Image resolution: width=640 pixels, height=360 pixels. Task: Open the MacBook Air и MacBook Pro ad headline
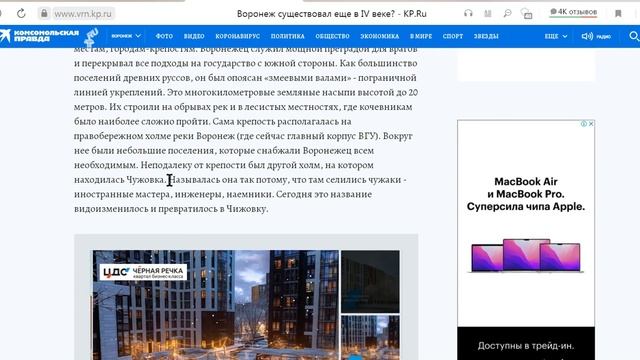tap(526, 194)
